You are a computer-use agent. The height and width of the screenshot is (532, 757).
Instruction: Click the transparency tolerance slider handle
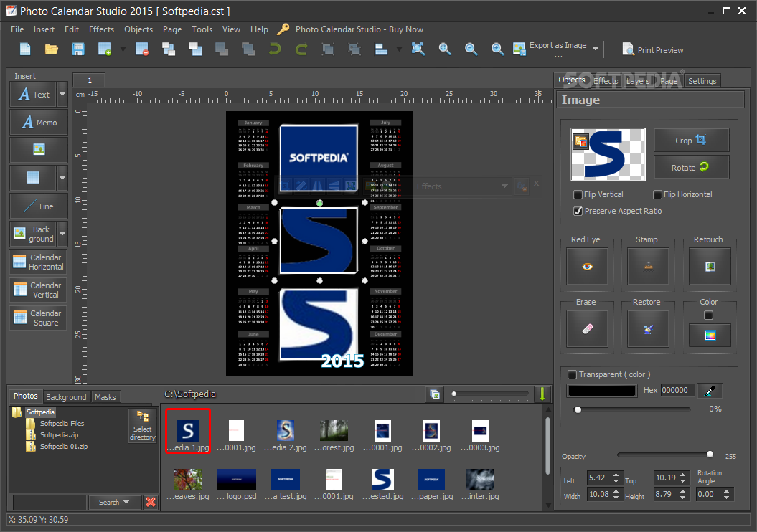[578, 409]
